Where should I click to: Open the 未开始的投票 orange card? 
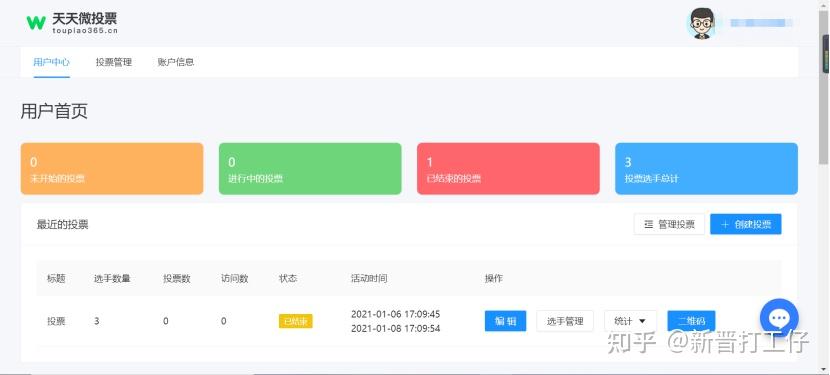click(112, 168)
